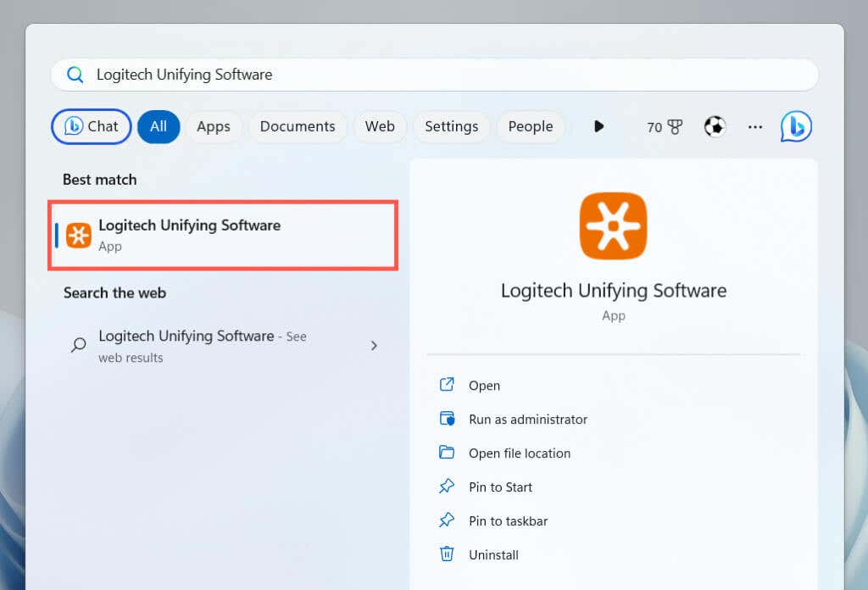Expand web results with the chevron arrow

click(x=374, y=346)
